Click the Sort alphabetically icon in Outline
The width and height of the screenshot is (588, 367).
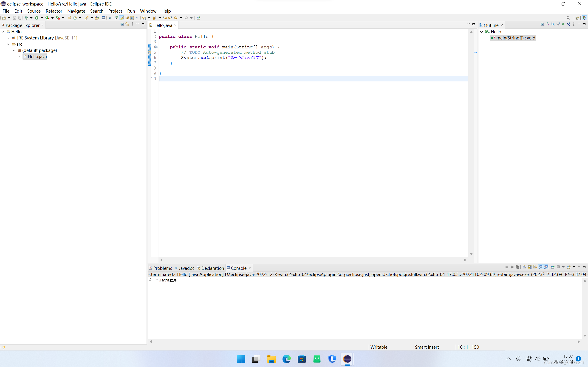(547, 24)
